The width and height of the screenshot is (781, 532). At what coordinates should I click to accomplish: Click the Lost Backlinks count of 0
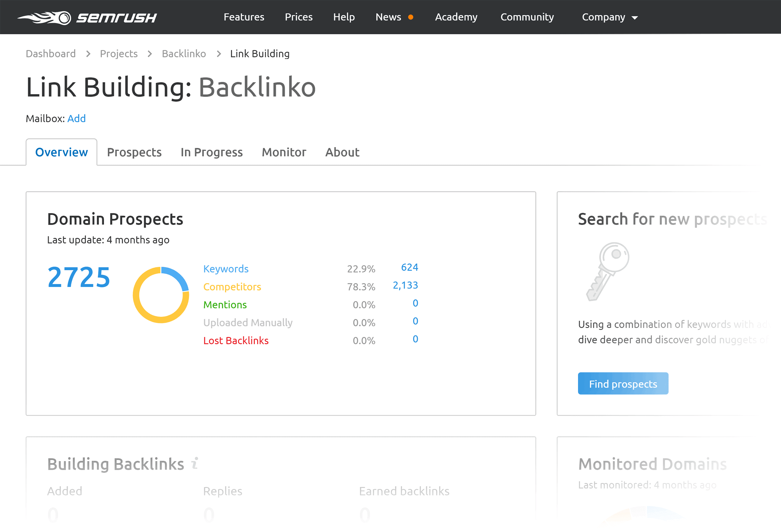pyautogui.click(x=415, y=339)
